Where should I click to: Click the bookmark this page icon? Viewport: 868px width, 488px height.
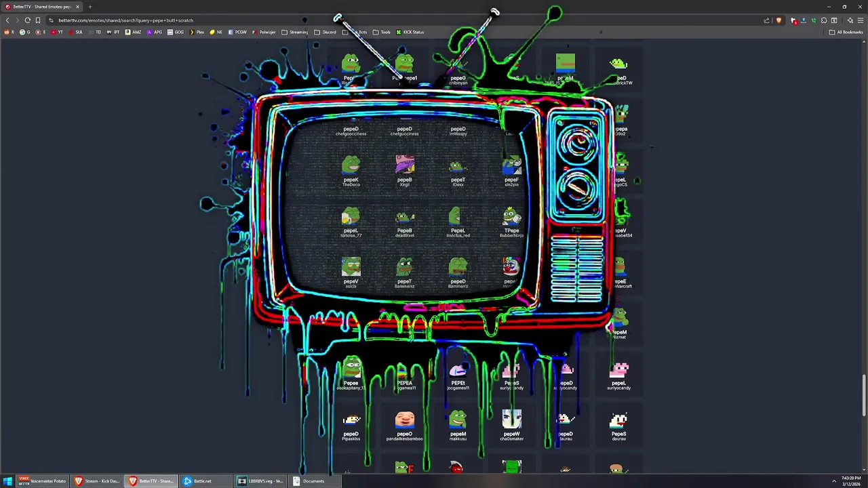38,20
